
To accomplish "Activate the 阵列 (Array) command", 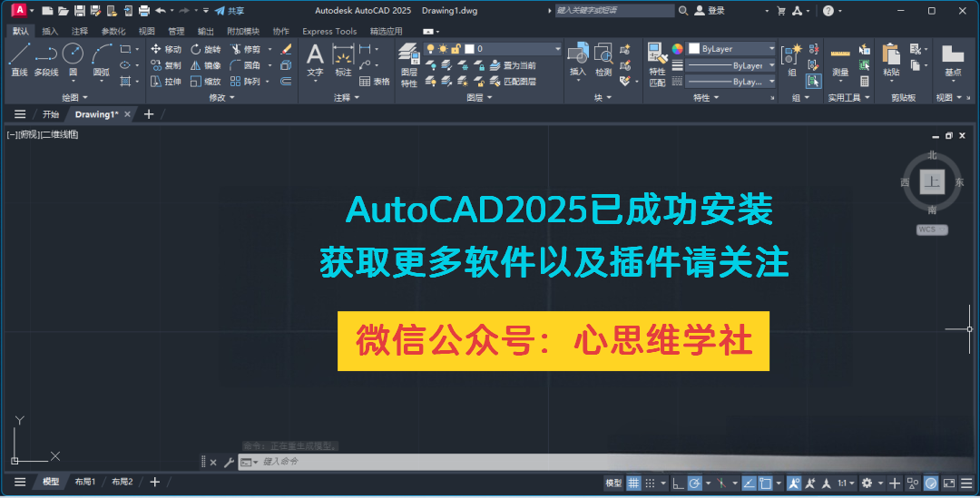I will coord(246,82).
